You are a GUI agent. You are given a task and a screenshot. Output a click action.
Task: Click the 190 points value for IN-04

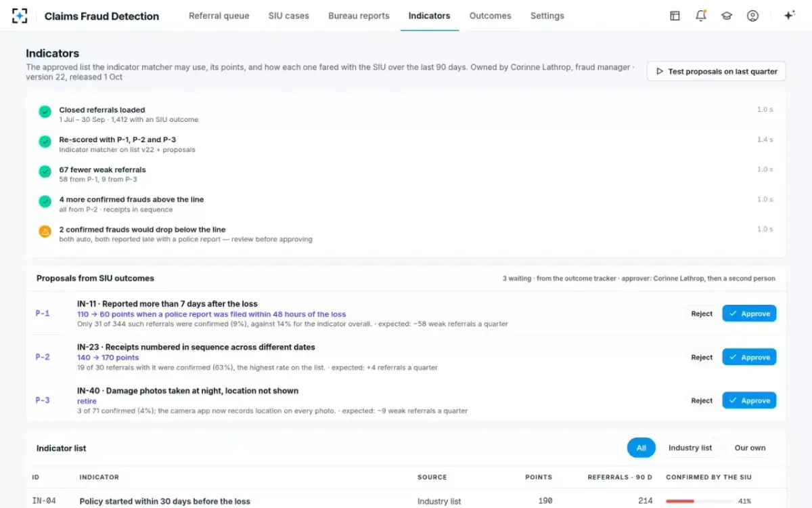(x=545, y=501)
